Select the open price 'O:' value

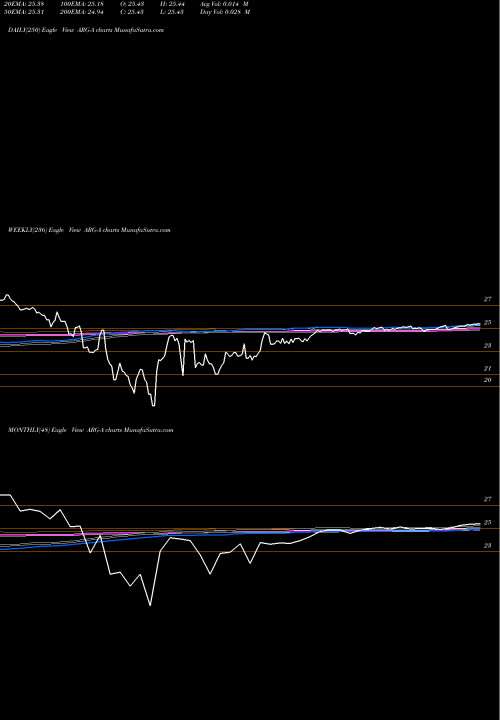click(133, 3)
